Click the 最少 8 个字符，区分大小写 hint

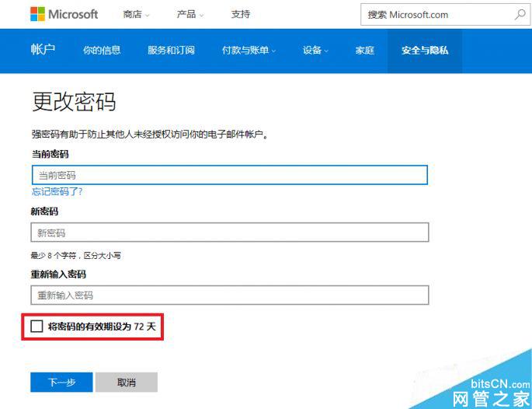click(75, 256)
